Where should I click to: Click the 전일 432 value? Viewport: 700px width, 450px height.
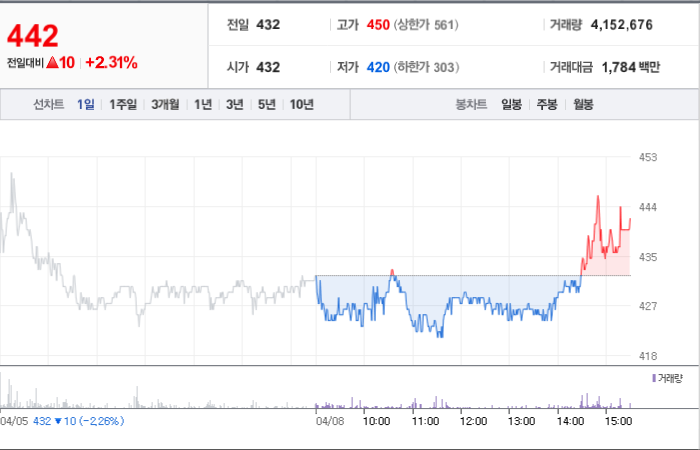pyautogui.click(x=254, y=25)
